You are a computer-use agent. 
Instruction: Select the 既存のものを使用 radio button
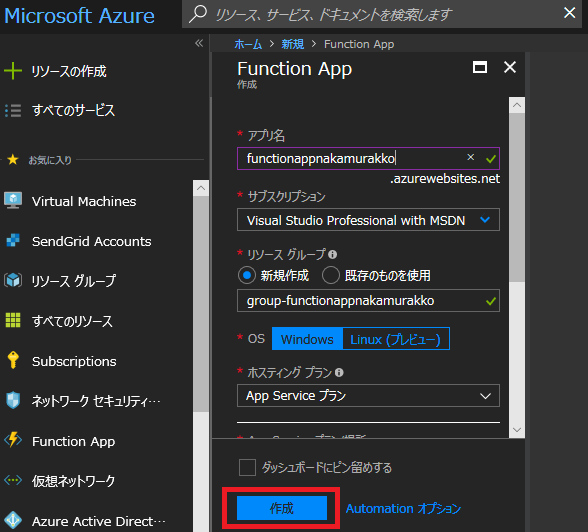tap(331, 276)
